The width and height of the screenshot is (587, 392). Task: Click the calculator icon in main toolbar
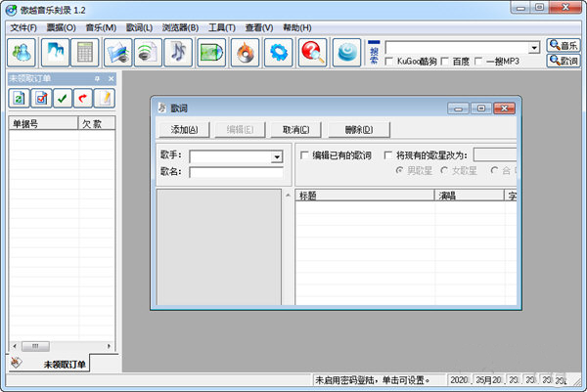[x=84, y=52]
